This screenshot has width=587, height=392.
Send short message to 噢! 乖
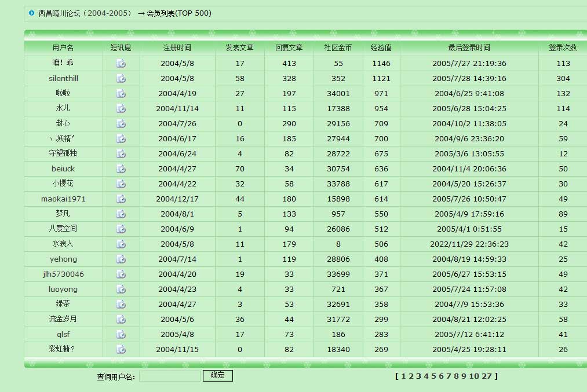(121, 64)
